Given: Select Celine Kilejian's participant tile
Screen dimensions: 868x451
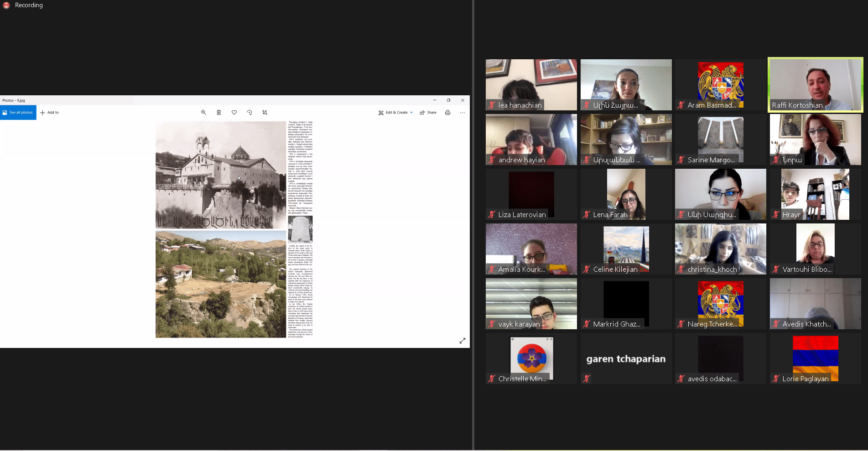Looking at the screenshot, I should point(626,249).
